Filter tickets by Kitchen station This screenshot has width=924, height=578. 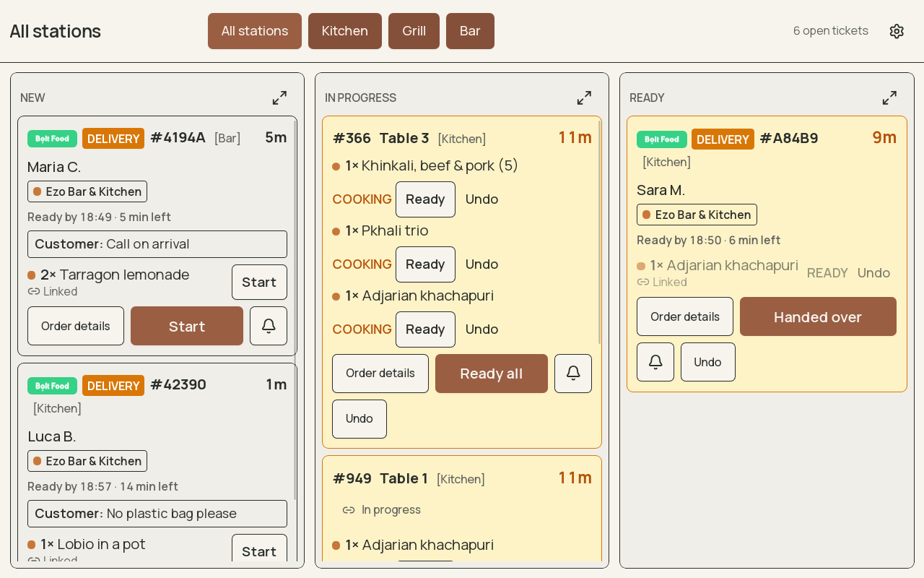click(x=345, y=31)
